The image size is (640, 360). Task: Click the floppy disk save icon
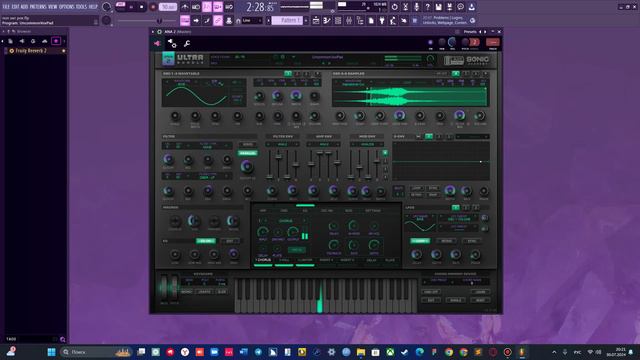(x=438, y=7)
